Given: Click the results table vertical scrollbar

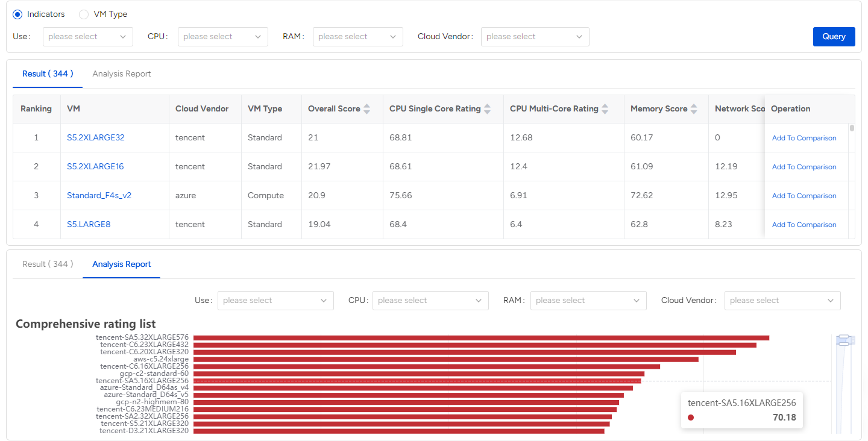Looking at the screenshot, I should coord(852,128).
